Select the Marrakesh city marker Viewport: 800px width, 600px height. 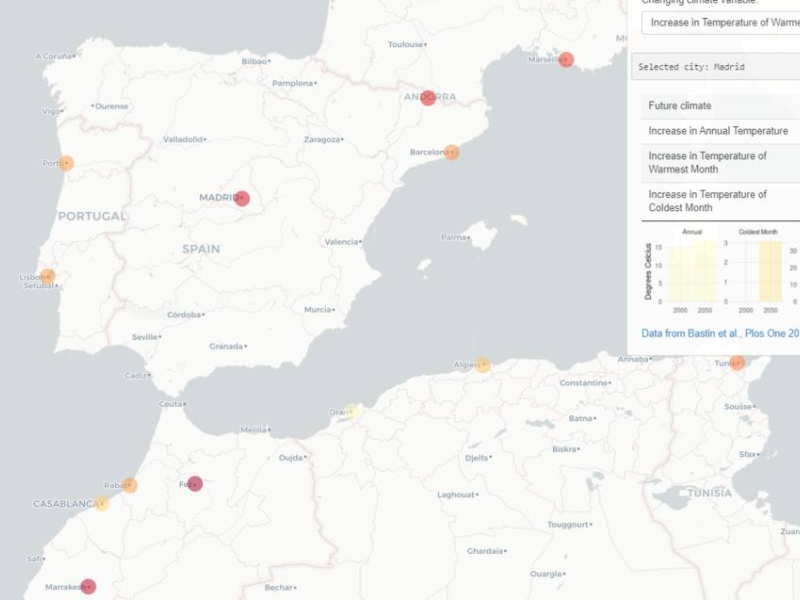coord(88,587)
